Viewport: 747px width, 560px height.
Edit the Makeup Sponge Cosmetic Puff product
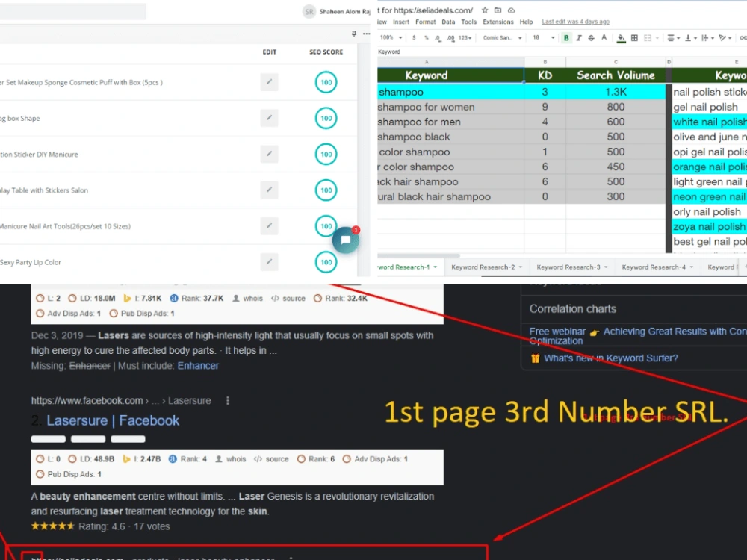pyautogui.click(x=269, y=82)
